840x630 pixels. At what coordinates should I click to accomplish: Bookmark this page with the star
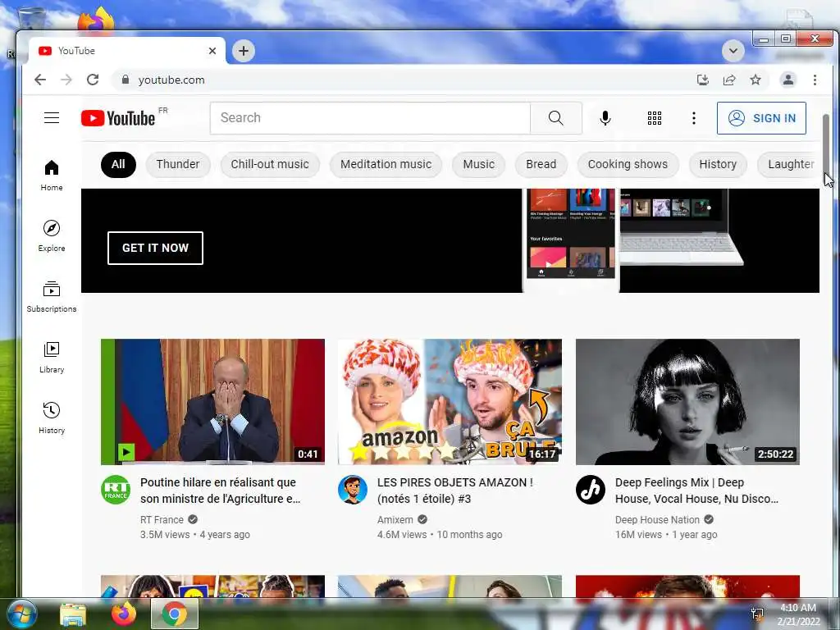[756, 80]
